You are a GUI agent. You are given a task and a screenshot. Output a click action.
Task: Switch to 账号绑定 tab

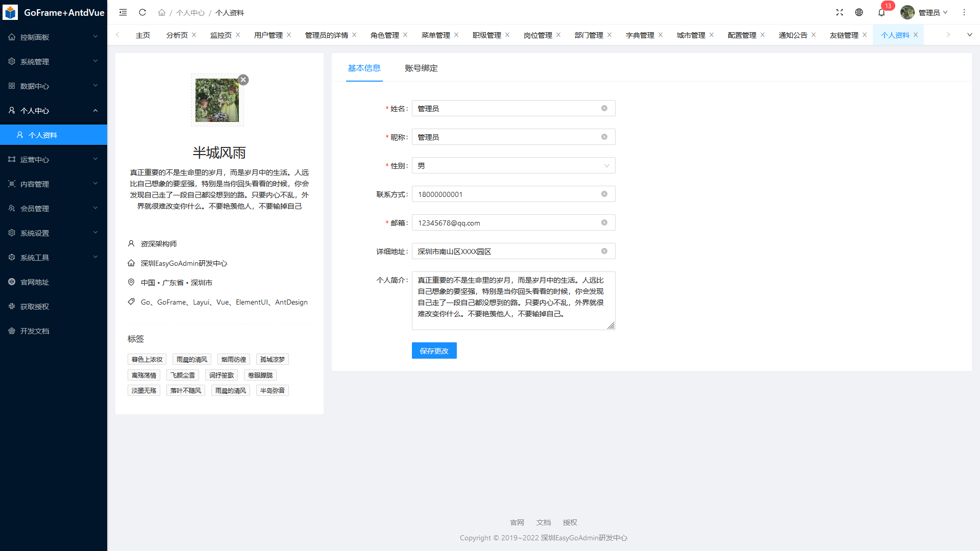point(421,68)
